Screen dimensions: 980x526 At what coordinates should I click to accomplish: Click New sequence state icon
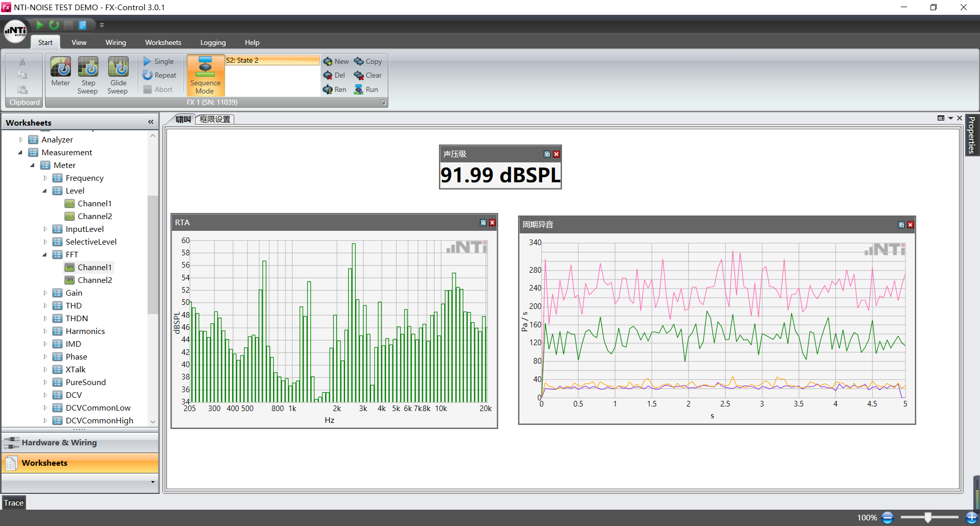328,61
